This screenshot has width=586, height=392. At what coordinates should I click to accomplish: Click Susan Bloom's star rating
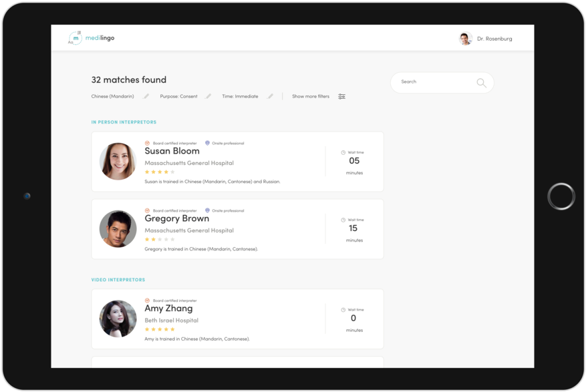tap(160, 172)
